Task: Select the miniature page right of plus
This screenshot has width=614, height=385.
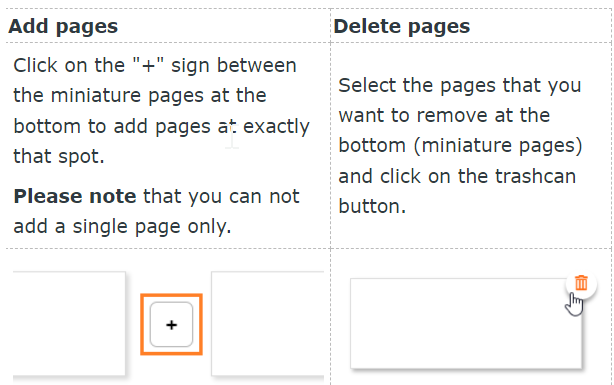Action: [267, 324]
